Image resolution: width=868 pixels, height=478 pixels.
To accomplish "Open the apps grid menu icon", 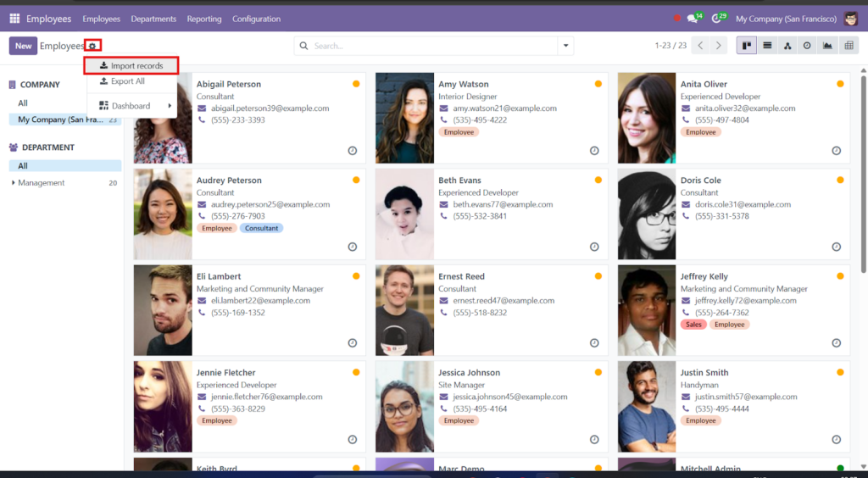I will [14, 19].
